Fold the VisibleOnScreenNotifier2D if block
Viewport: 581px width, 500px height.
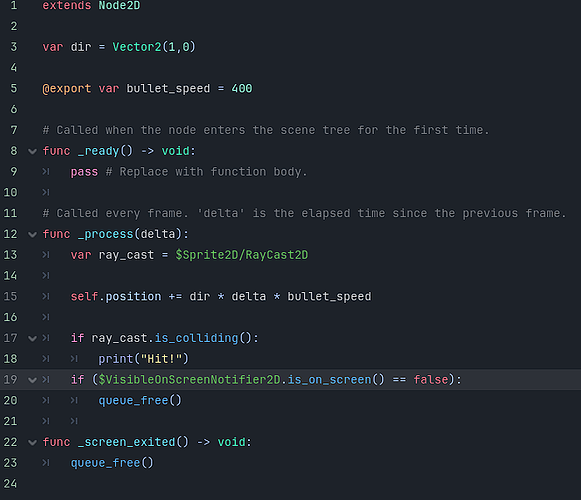pyautogui.click(x=33, y=380)
